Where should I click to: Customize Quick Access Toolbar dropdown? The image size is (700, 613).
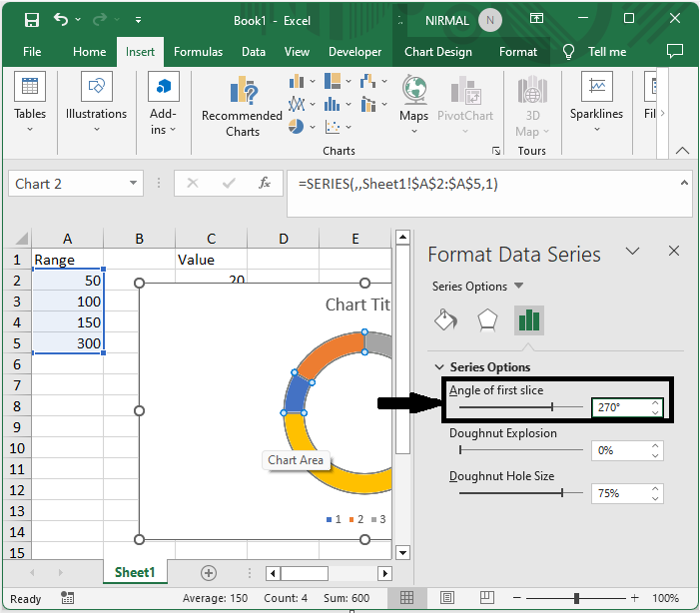[x=139, y=20]
